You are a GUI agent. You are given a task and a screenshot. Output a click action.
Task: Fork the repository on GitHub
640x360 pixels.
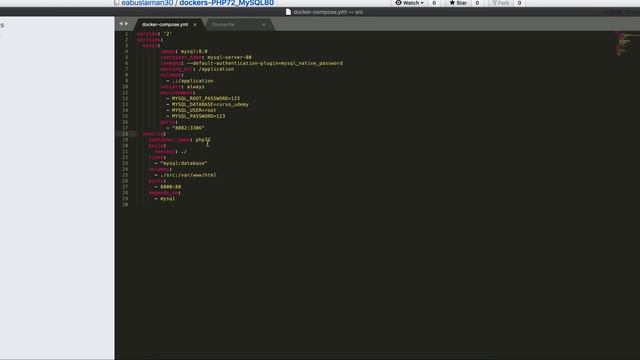click(x=500, y=3)
